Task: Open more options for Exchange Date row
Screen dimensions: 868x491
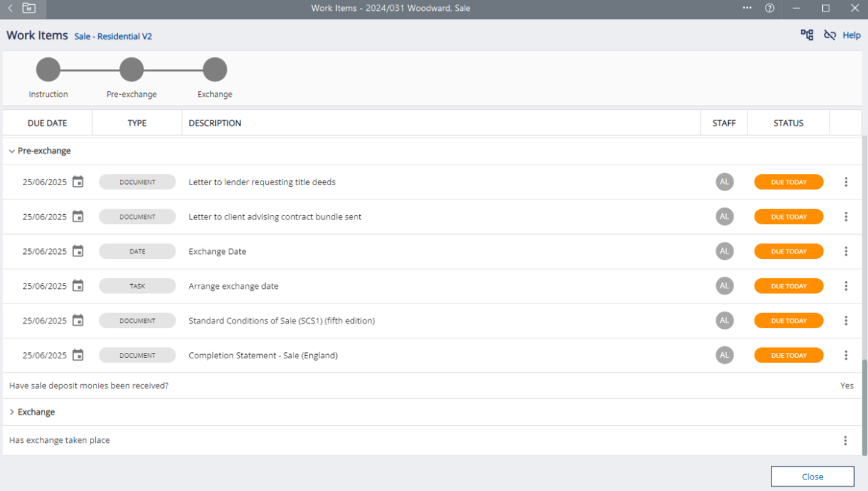Action: pyautogui.click(x=846, y=252)
